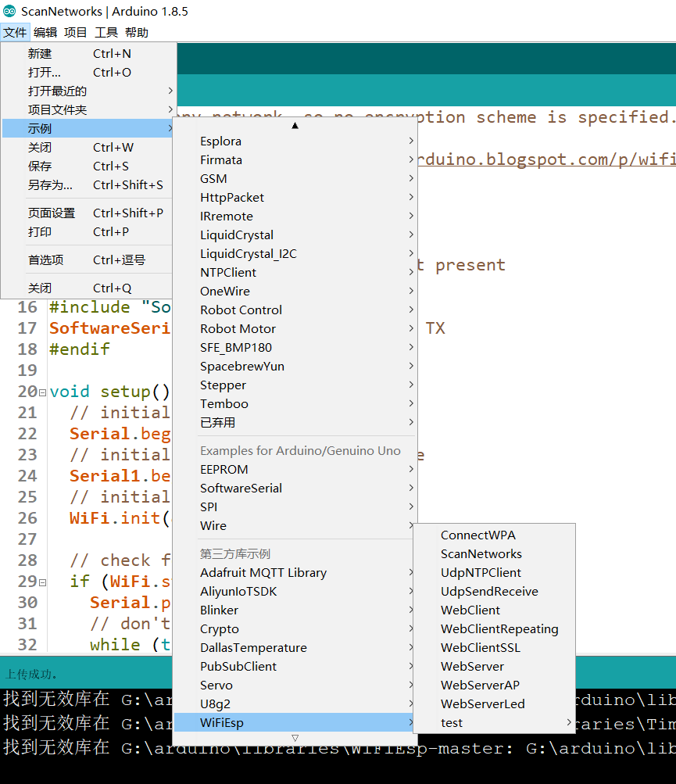This screenshot has width=676, height=784.
Task: Select 打印 to print the sketch
Action: pos(40,231)
